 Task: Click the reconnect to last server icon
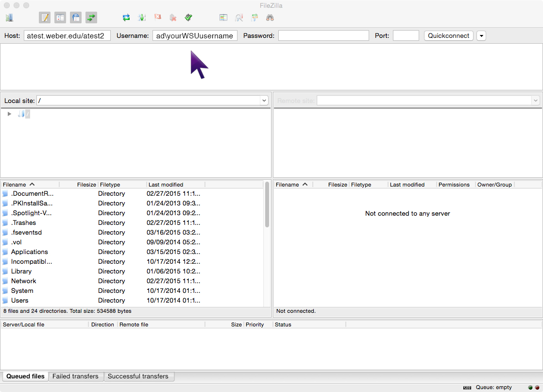coord(188,17)
